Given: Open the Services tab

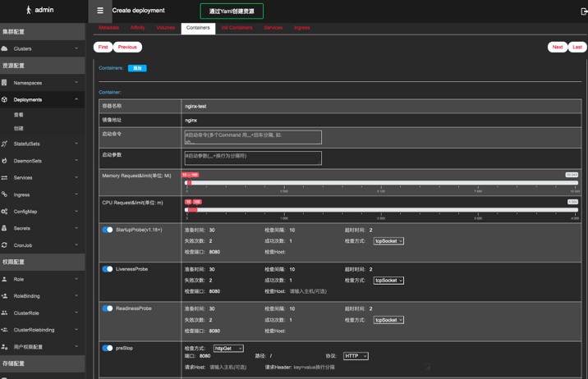Looking at the screenshot, I should (273, 28).
